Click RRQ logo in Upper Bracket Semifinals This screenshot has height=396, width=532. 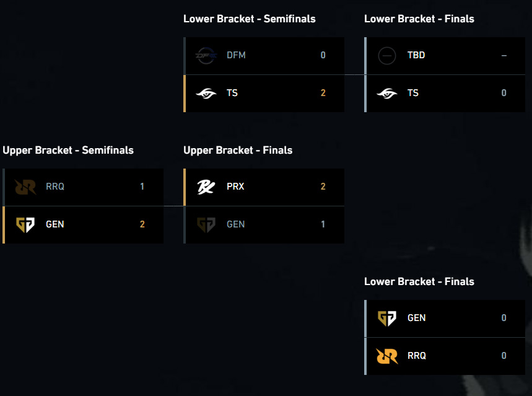(x=25, y=187)
